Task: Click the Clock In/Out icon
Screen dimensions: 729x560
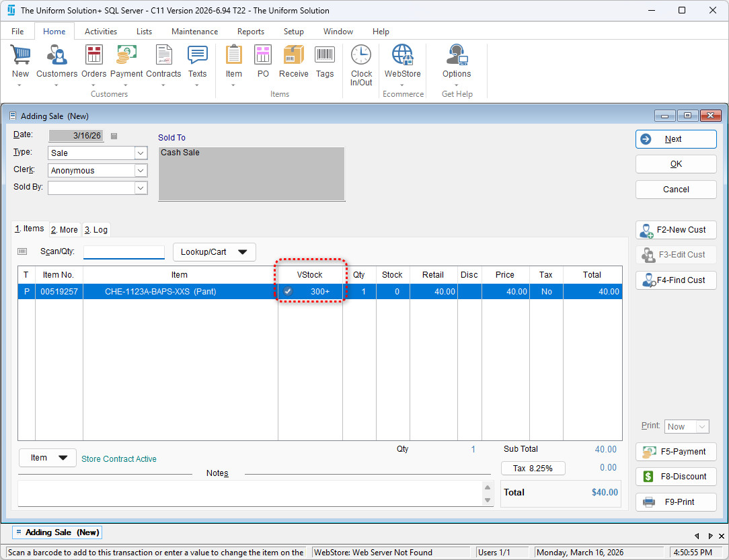Action: click(x=361, y=56)
